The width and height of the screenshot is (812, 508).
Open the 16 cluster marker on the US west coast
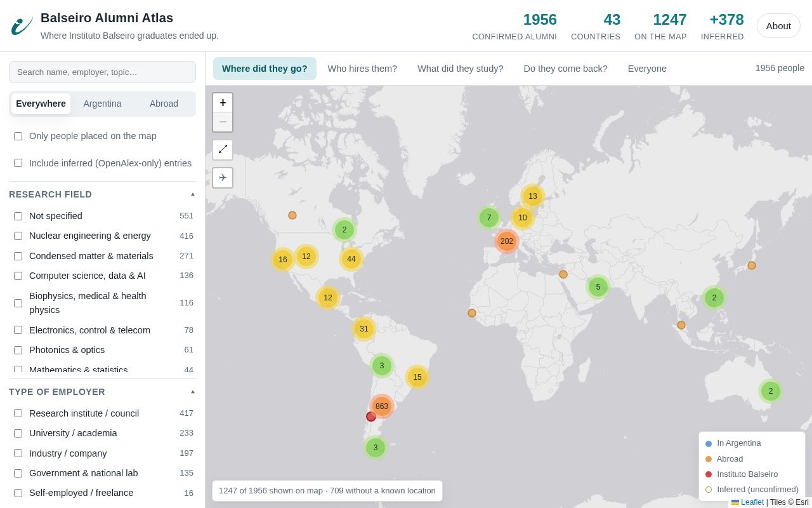(283, 260)
